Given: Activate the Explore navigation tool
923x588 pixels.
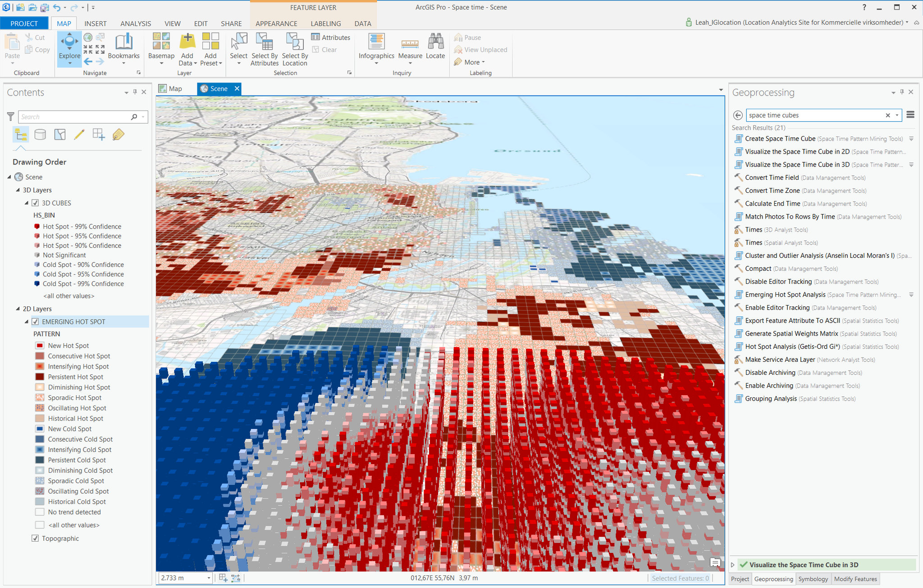Looking at the screenshot, I should click(x=69, y=49).
